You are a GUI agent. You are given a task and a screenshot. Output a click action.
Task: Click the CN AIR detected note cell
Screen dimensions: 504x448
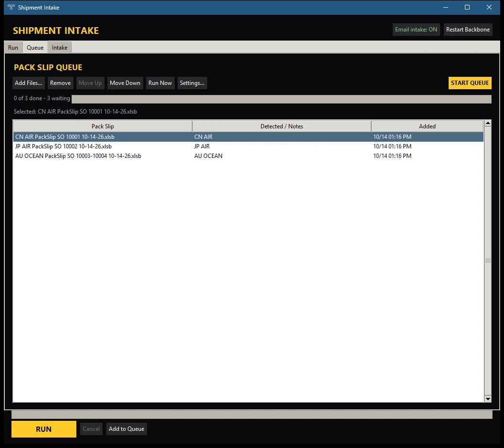tap(203, 137)
